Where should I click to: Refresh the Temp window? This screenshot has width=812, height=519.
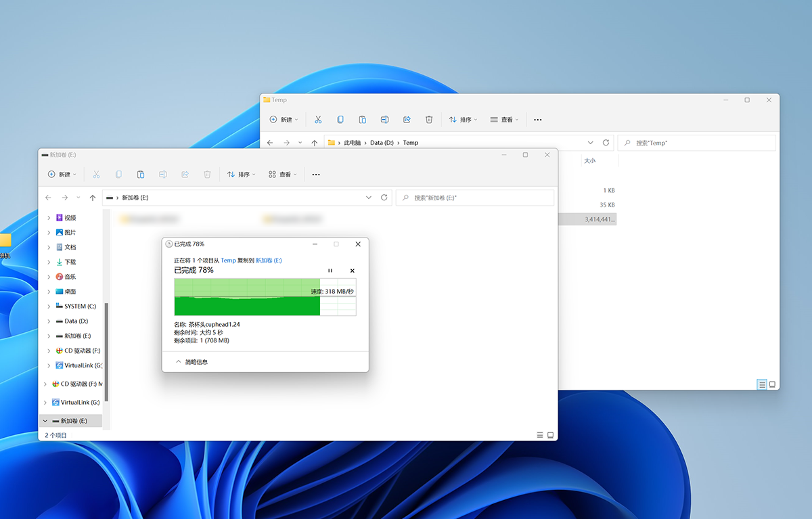pos(606,143)
